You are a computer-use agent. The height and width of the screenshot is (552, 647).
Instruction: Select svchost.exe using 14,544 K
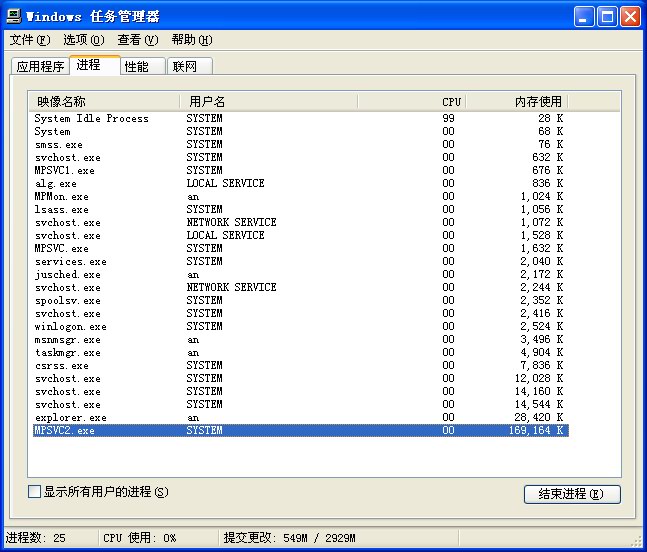[x=301, y=404]
